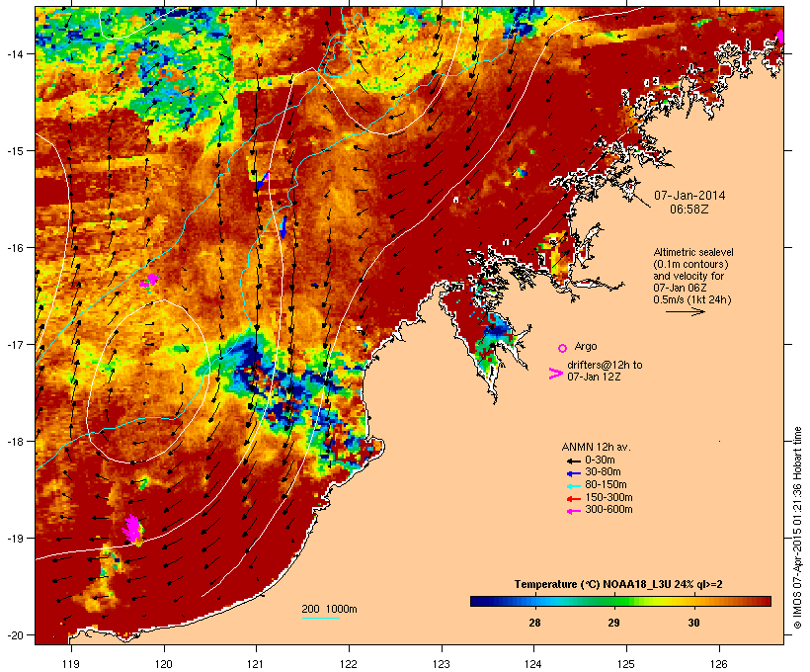Screen dimensions: 810x672
Task: Click the black 0-30m legend arrow
Action: [573, 461]
